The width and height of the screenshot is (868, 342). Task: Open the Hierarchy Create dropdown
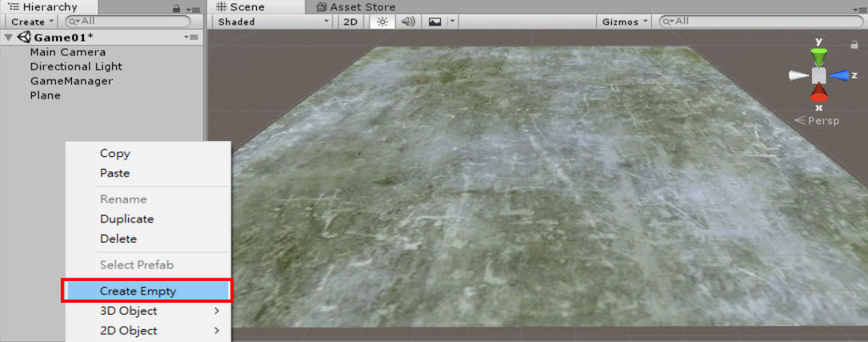tap(33, 21)
